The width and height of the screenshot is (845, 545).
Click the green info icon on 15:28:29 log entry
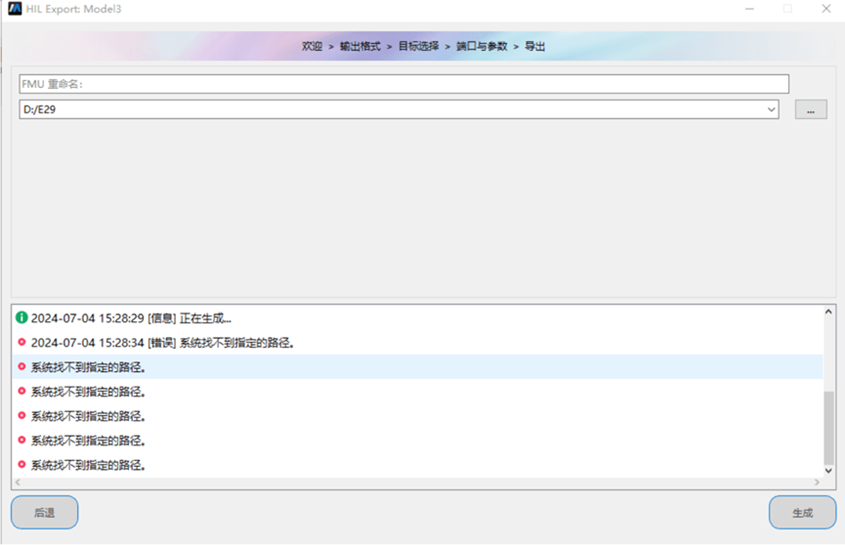click(22, 318)
